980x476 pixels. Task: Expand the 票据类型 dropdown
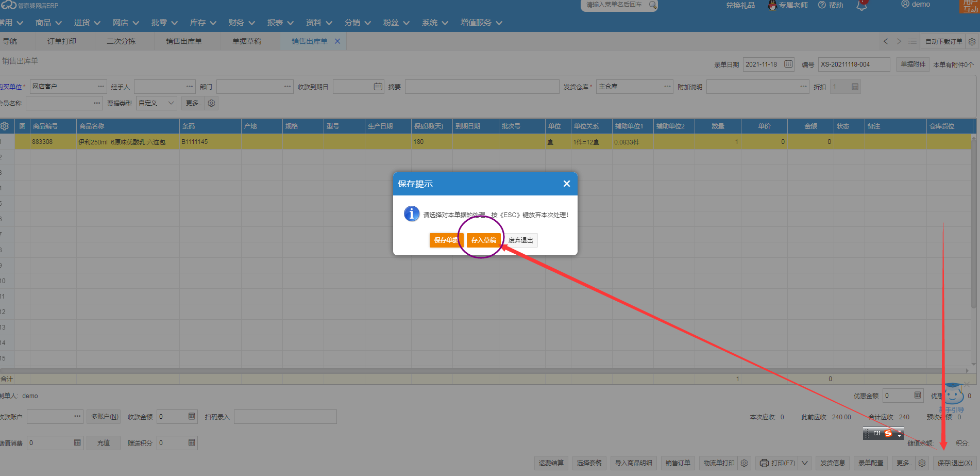point(171,103)
